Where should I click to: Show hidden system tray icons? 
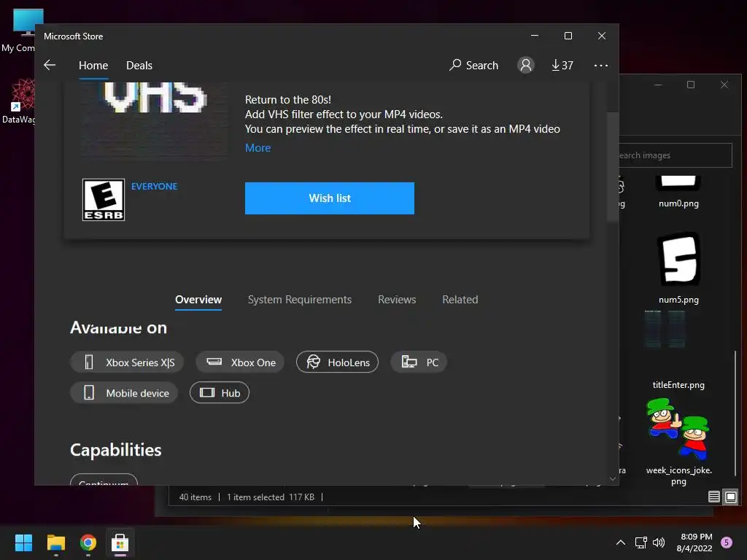click(x=621, y=542)
